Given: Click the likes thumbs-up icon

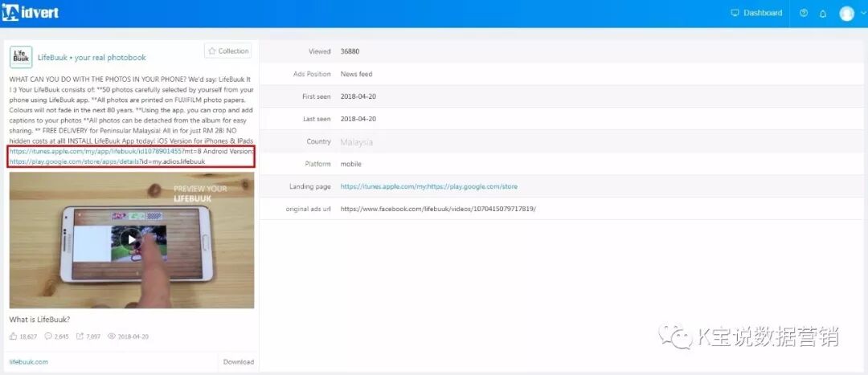Looking at the screenshot, I should (x=14, y=336).
